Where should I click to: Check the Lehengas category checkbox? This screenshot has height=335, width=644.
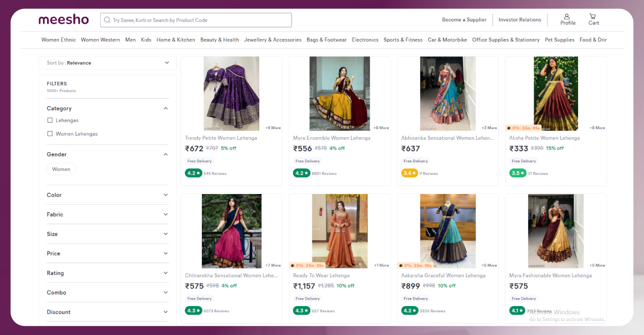[50, 121]
